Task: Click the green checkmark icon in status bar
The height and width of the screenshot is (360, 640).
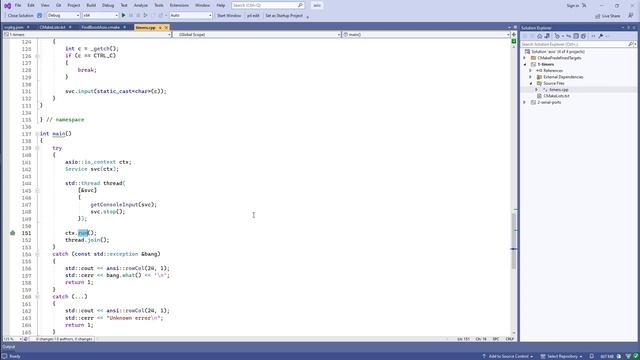Action: 636,356
